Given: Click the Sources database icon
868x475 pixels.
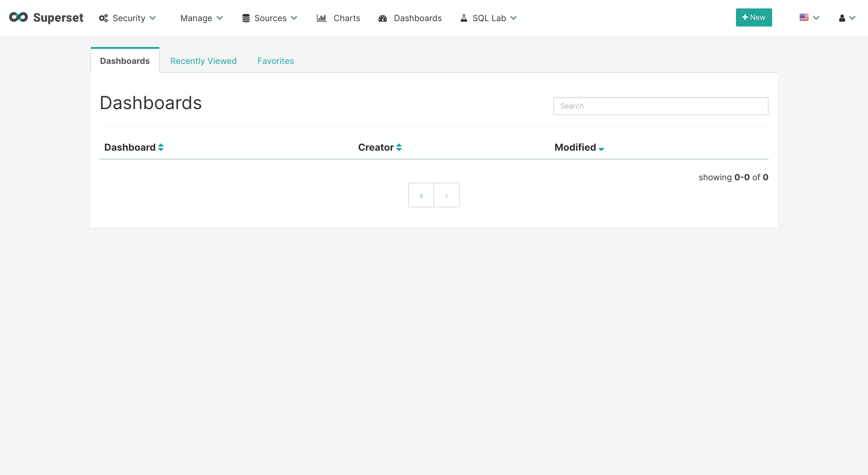Looking at the screenshot, I should (x=246, y=18).
